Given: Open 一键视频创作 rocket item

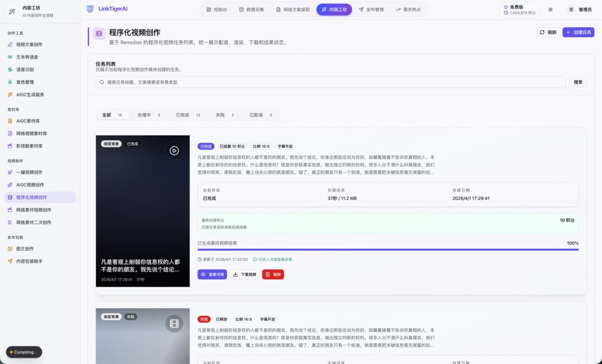Looking at the screenshot, I should (29, 173).
